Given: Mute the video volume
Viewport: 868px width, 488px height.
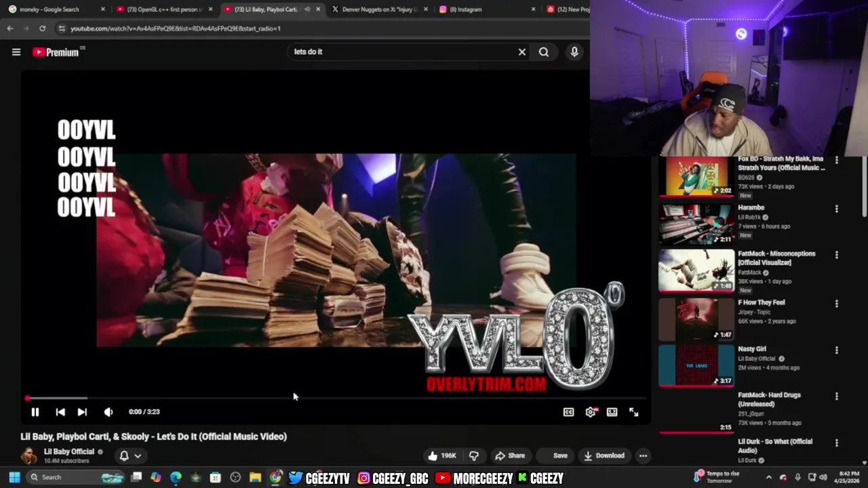Looking at the screenshot, I should [x=108, y=412].
